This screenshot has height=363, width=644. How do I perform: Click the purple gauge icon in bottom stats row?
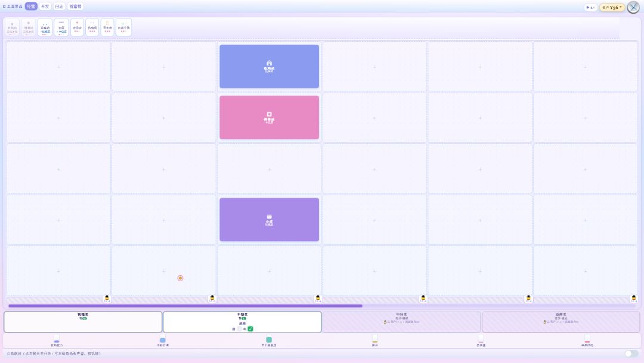click(x=57, y=339)
